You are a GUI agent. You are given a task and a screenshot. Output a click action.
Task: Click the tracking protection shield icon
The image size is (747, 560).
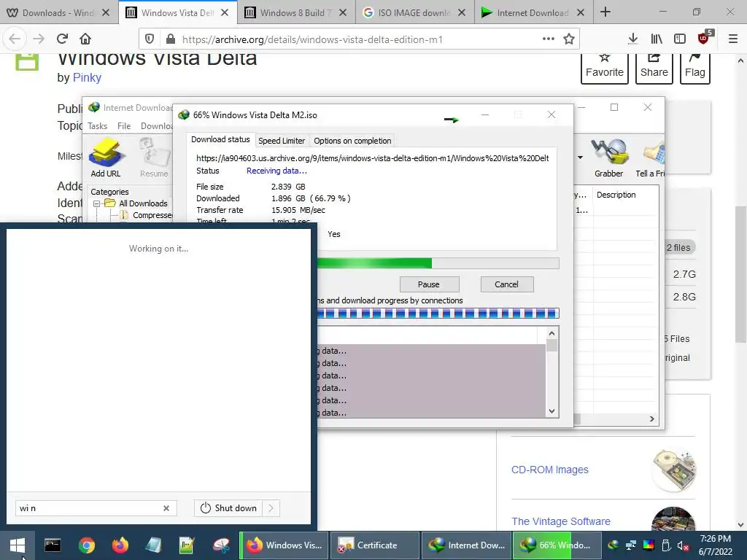click(x=150, y=39)
